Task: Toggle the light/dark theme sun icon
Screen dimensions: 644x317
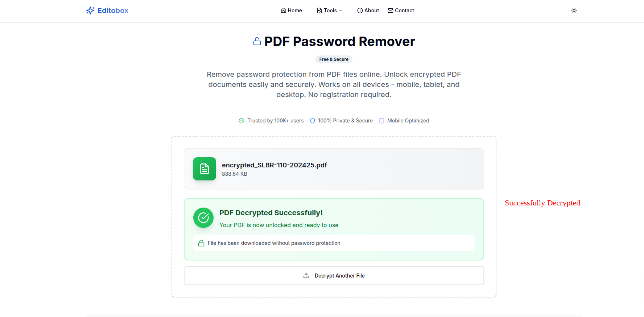Action: pos(574,11)
